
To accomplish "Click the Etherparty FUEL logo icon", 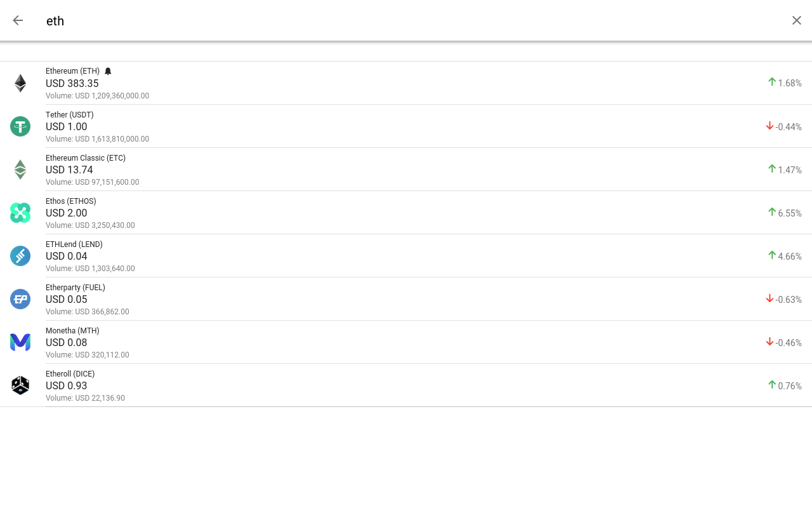I will (x=20, y=299).
